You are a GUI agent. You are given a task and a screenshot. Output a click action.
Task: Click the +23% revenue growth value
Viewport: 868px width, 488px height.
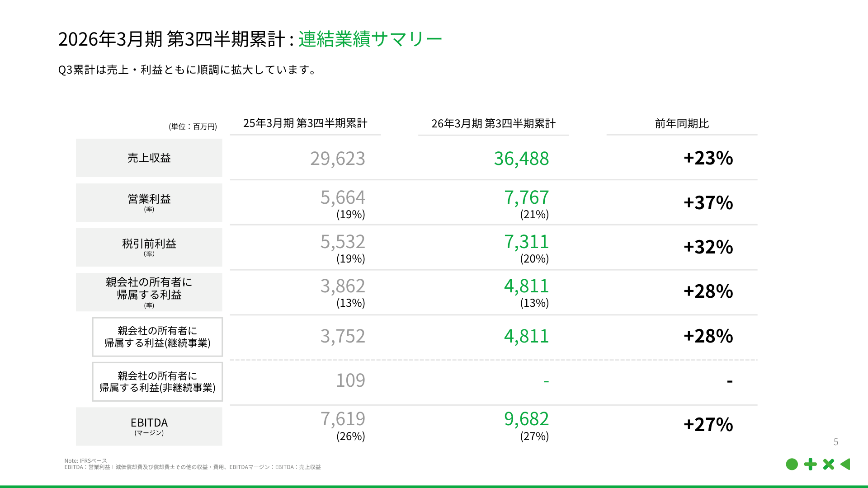pyautogui.click(x=708, y=159)
